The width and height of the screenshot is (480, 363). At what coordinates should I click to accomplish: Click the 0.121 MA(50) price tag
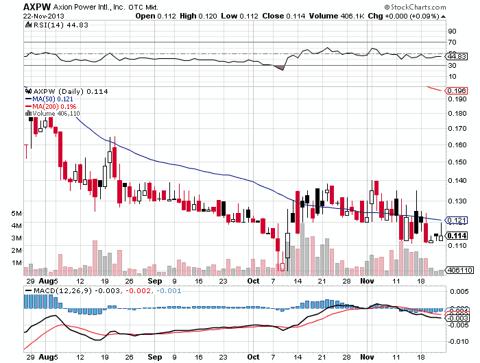(x=456, y=220)
